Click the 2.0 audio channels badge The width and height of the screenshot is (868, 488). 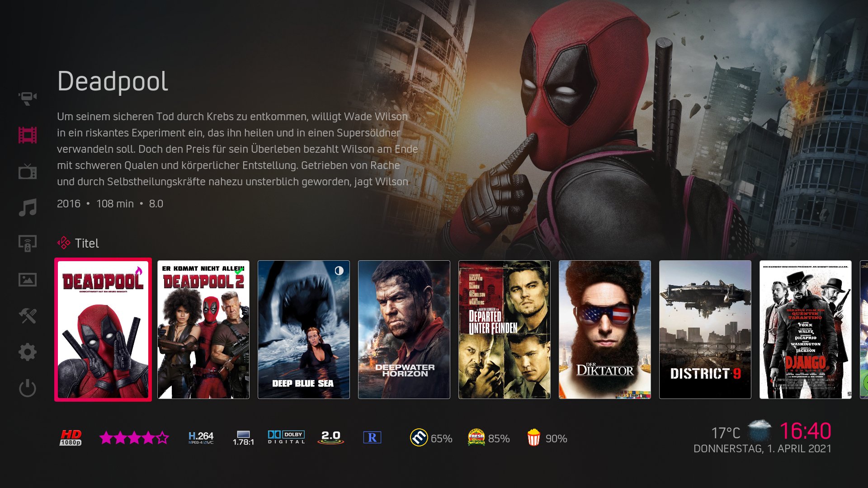pos(331,437)
